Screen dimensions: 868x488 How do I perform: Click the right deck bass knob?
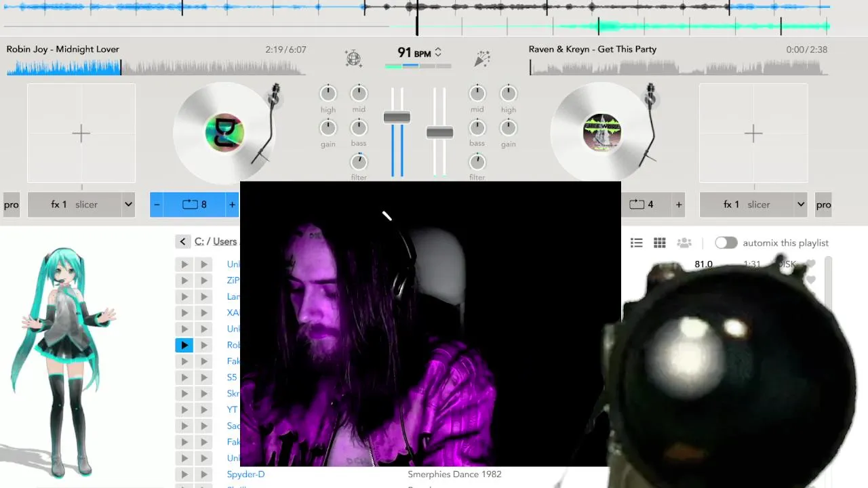477,127
